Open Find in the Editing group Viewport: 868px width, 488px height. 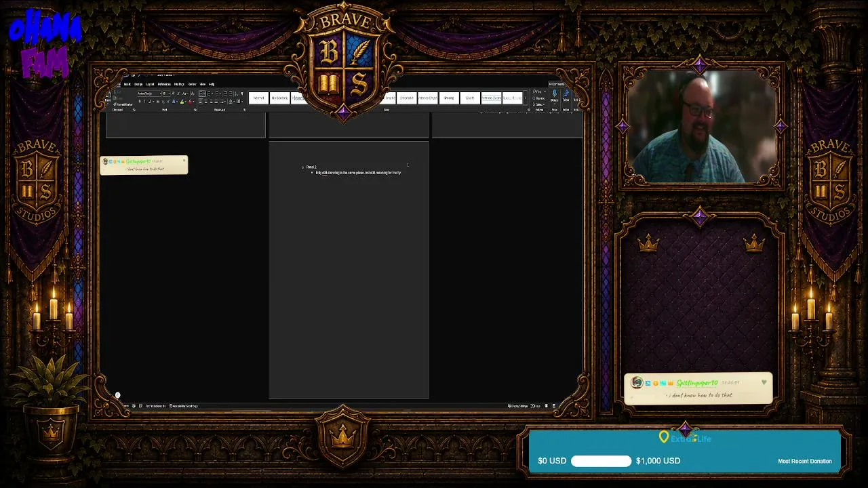tap(538, 92)
